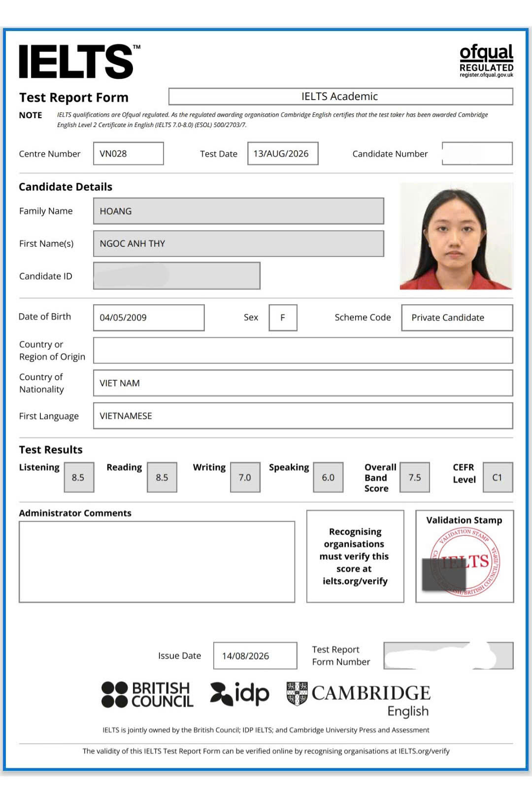The height and width of the screenshot is (812, 532).
Task: Click the Candidate Number field
Action: (477, 154)
